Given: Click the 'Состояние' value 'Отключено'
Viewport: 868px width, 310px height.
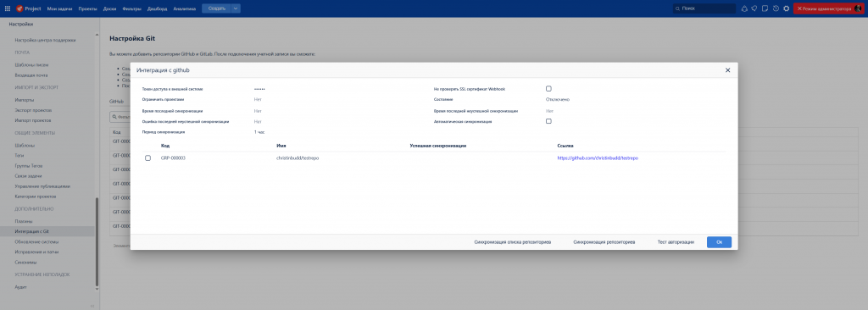Looking at the screenshot, I should pos(558,100).
